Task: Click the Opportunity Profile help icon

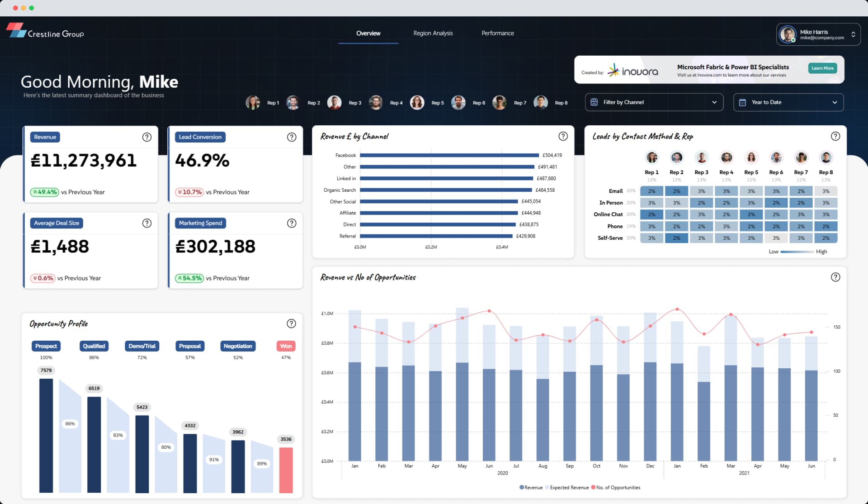Action: 292,323
